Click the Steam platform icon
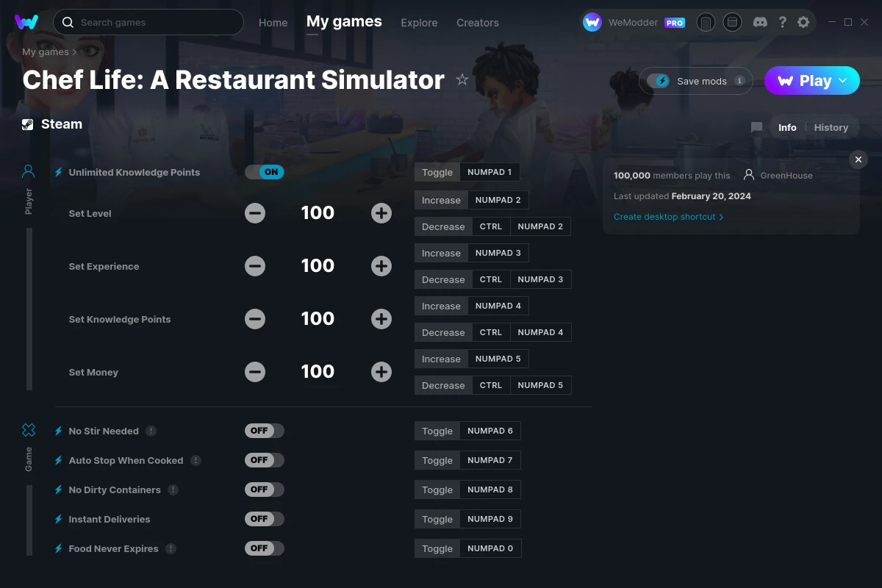Screen dimensions: 882x588 (x=29, y=123)
